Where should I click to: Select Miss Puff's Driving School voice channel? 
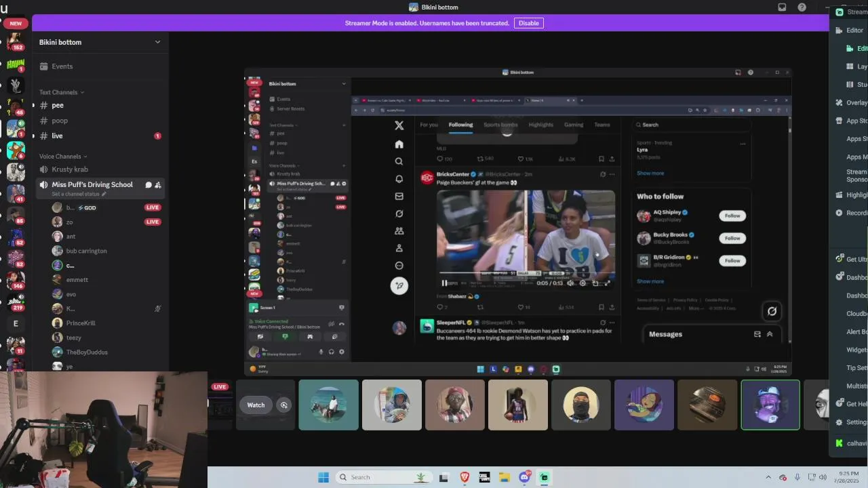[92, 184]
